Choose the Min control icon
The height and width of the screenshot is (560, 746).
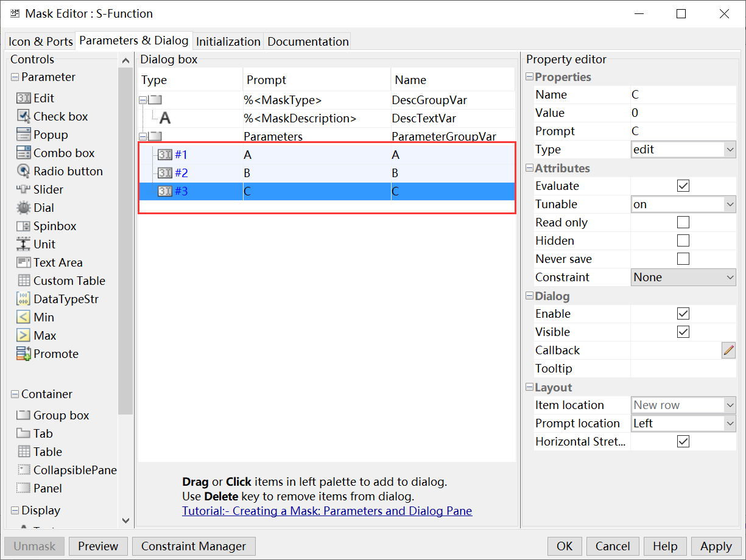(24, 317)
